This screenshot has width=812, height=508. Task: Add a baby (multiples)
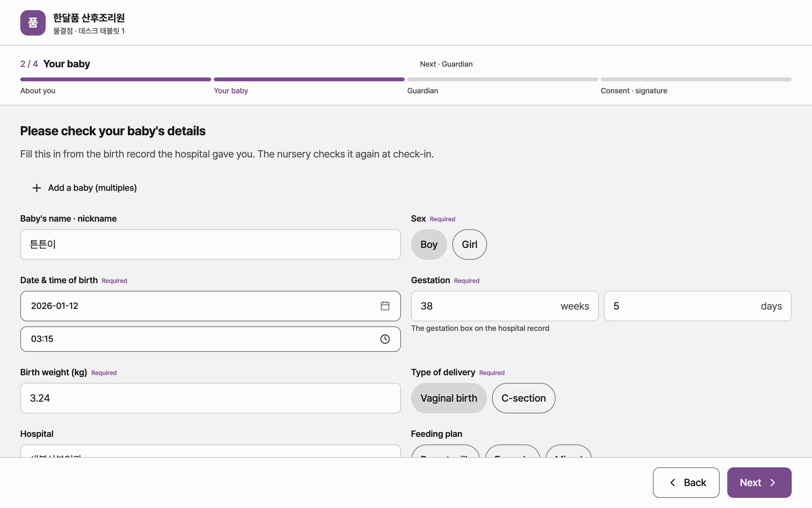tap(84, 188)
